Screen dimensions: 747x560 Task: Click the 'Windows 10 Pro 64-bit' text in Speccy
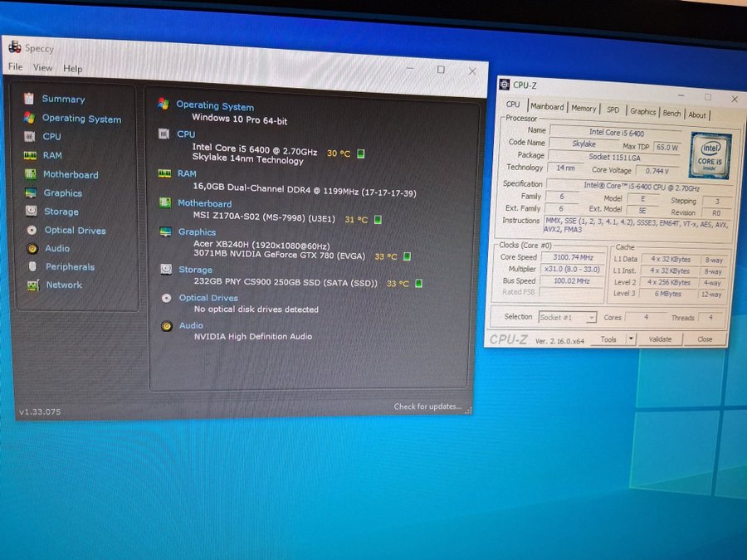pos(239,119)
